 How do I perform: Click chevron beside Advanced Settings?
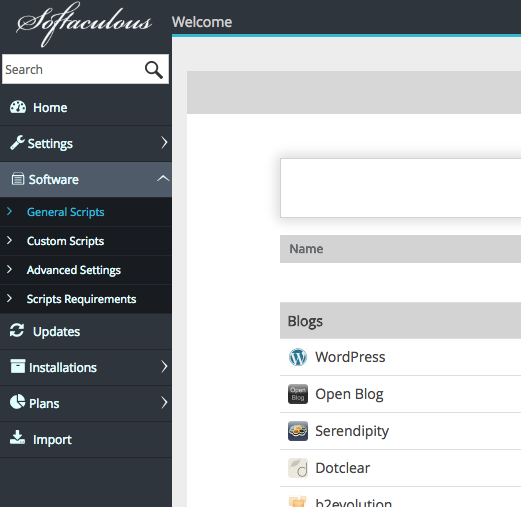click(x=9, y=269)
